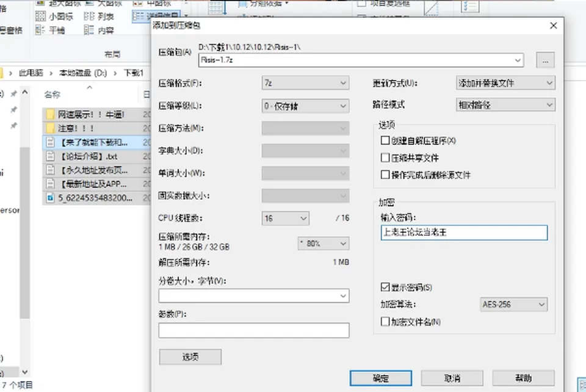Switch Explorer to 小图标 view
The width and height of the screenshot is (586, 392).
(54, 16)
